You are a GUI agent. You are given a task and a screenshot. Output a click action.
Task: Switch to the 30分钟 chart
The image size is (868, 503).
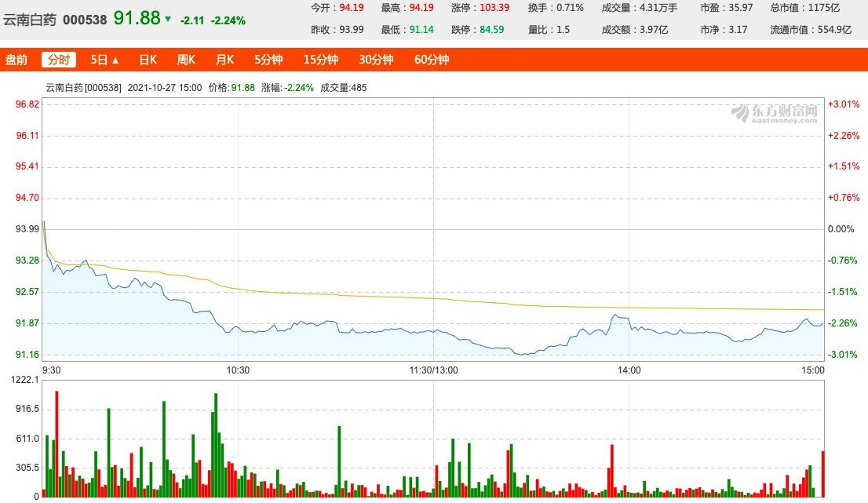pos(376,60)
